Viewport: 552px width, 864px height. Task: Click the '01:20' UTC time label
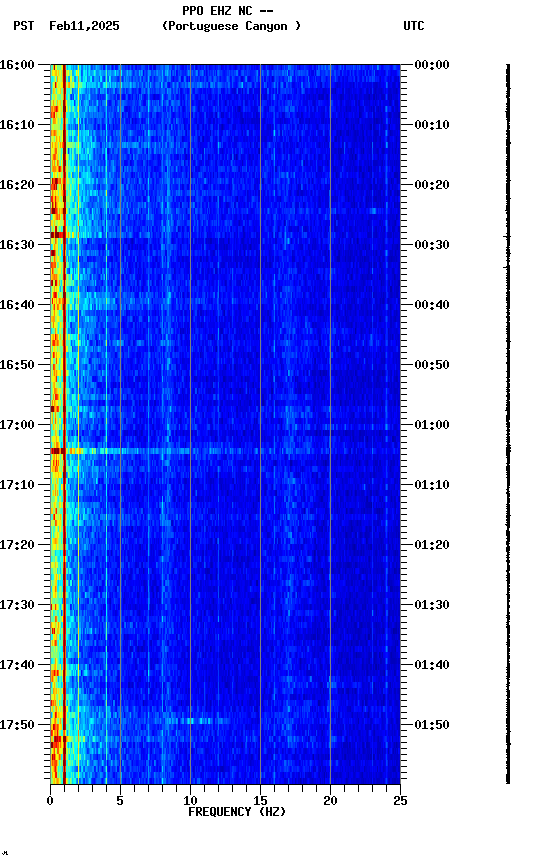coord(432,545)
